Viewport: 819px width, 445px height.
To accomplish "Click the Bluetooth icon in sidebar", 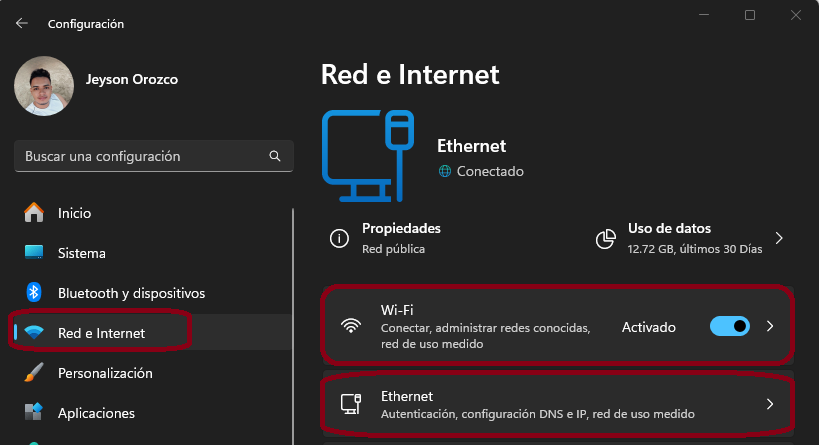I will coord(34,293).
